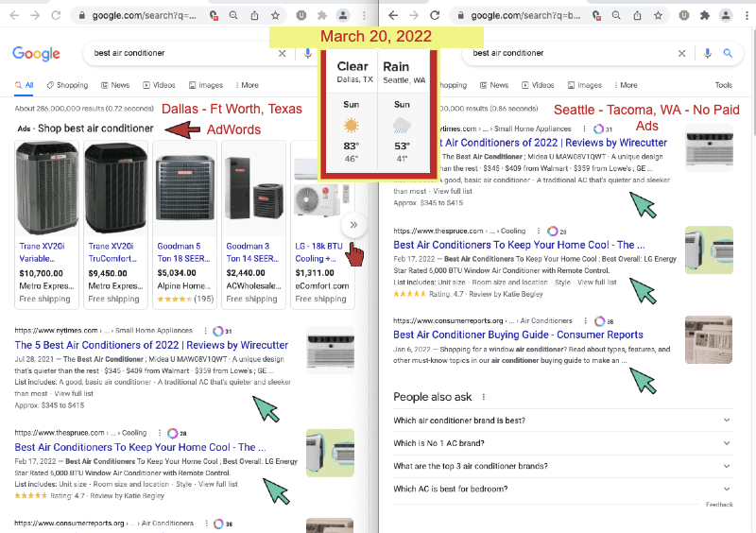Click Tools button in right results
Screen dimensions: 756x533
point(724,85)
